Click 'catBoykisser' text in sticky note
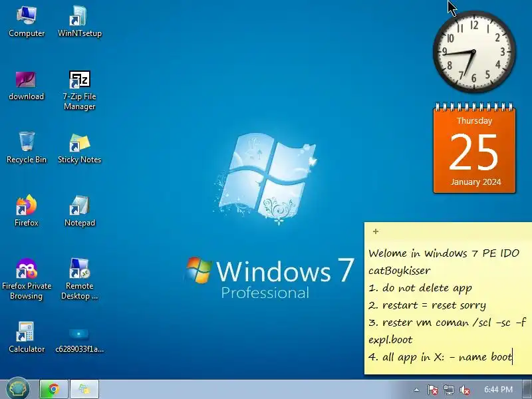 pyautogui.click(x=400, y=271)
